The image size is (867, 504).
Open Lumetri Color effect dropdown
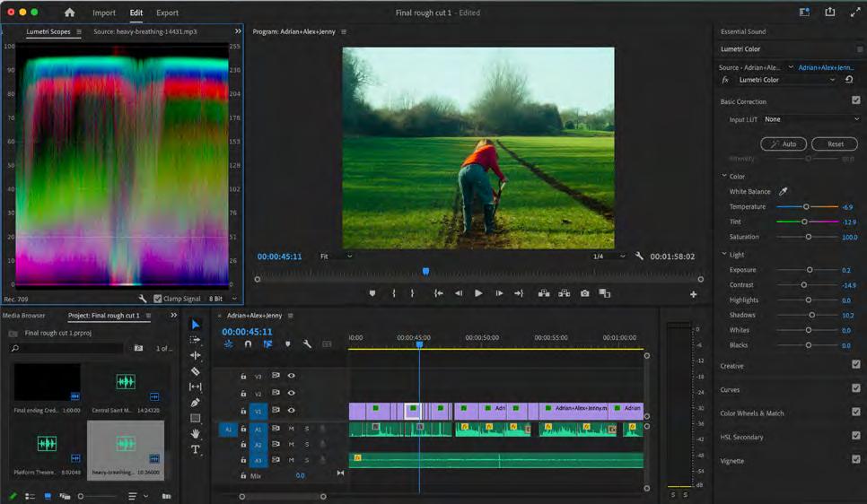785,80
